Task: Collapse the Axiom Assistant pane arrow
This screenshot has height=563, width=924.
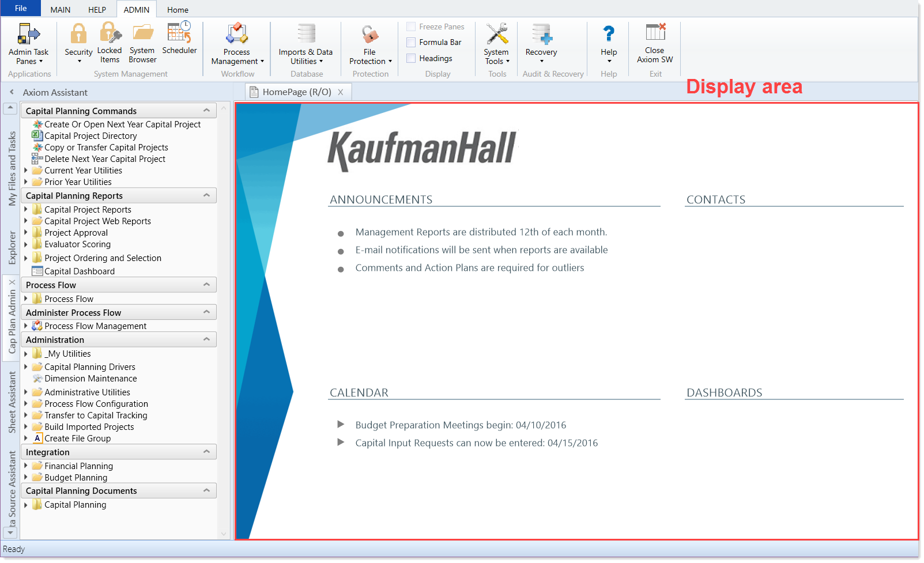Action: [12, 92]
